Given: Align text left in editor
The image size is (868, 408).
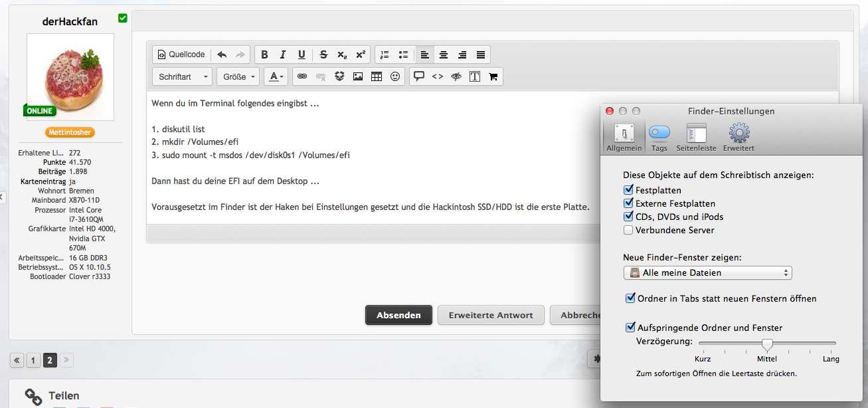Looking at the screenshot, I should click(425, 54).
